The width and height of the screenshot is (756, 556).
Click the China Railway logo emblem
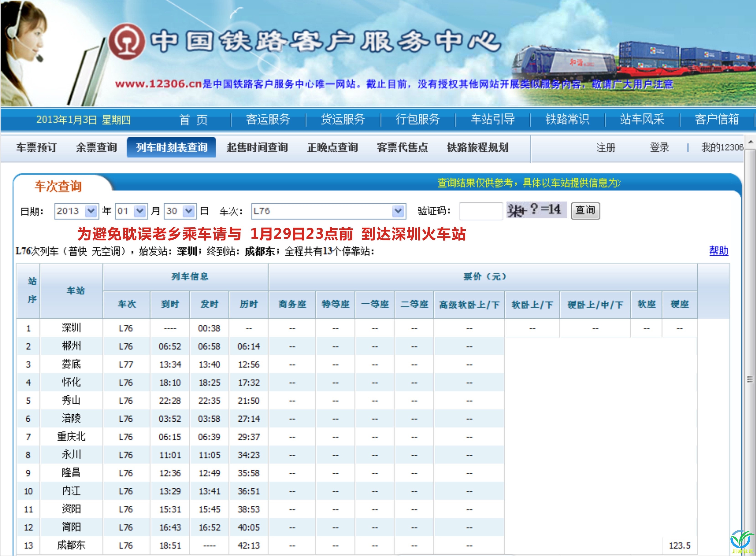click(x=127, y=42)
